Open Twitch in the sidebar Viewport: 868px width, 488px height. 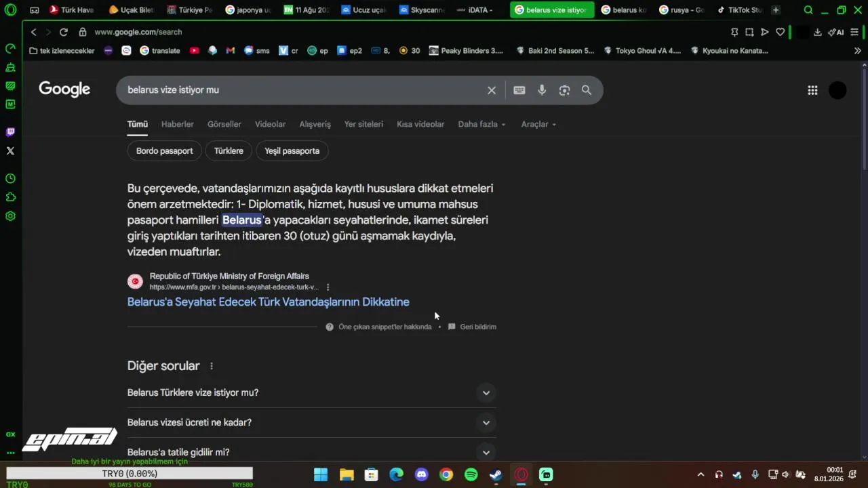tap(10, 132)
